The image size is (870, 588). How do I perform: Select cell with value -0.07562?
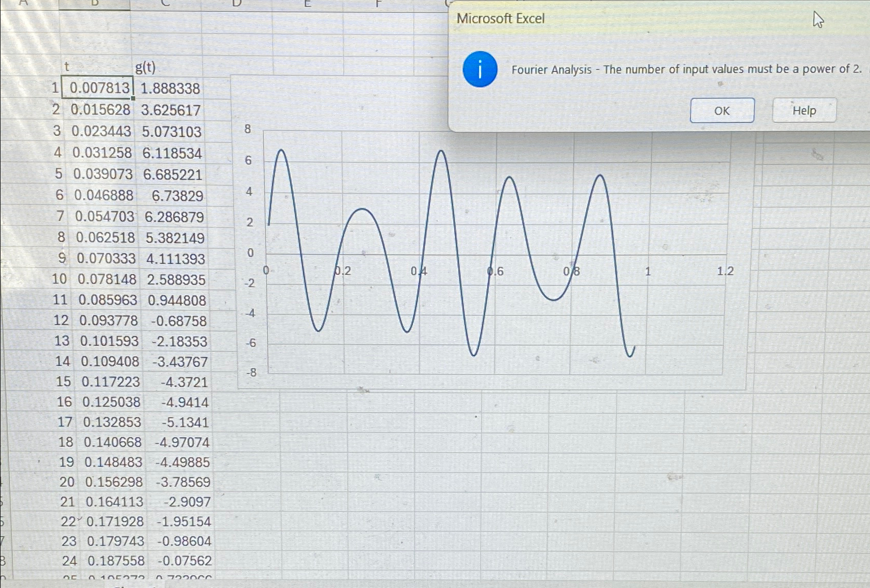(184, 561)
